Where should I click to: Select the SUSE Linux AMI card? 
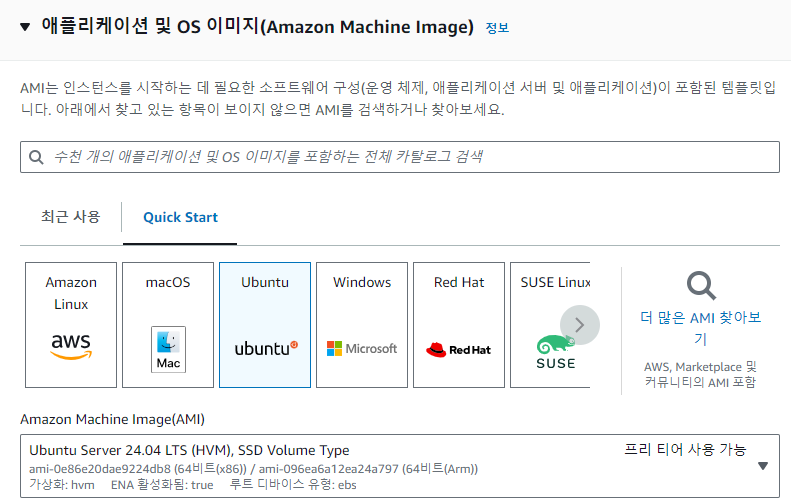(x=550, y=325)
